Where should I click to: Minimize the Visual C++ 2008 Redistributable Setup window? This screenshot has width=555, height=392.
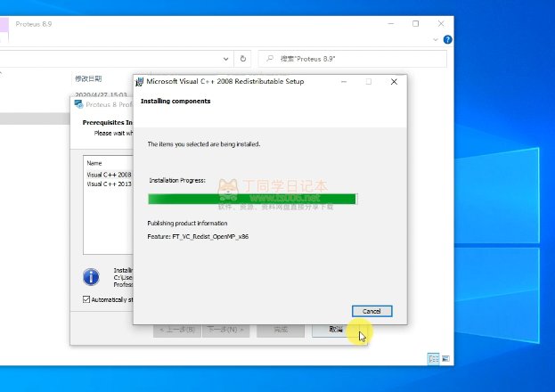coord(344,82)
